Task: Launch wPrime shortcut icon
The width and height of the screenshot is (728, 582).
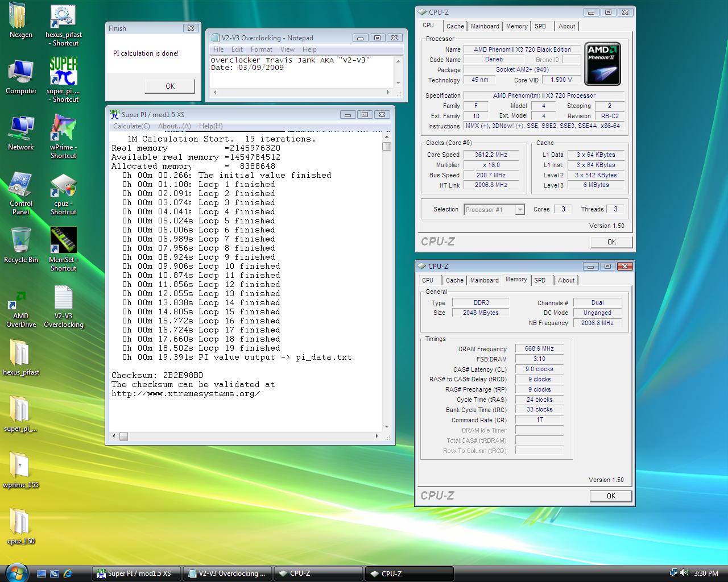Action: click(63, 136)
